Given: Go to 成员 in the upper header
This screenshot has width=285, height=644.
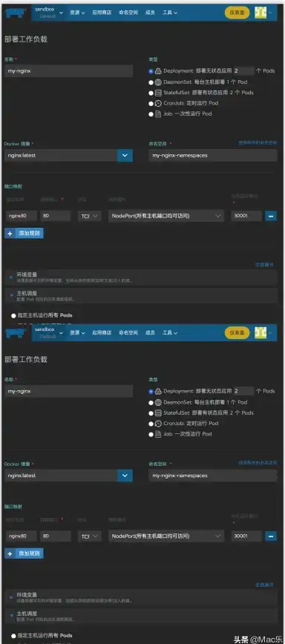Looking at the screenshot, I should 150,13.
